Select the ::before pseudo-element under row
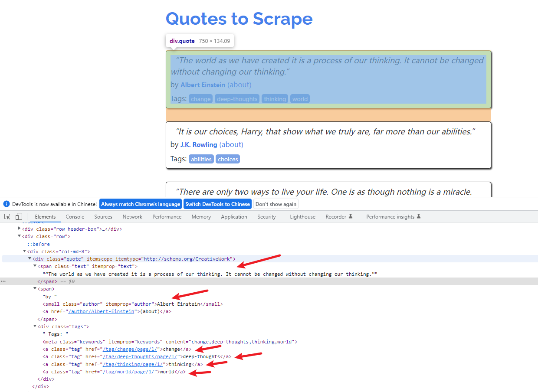The height and width of the screenshot is (392, 538). point(39,244)
